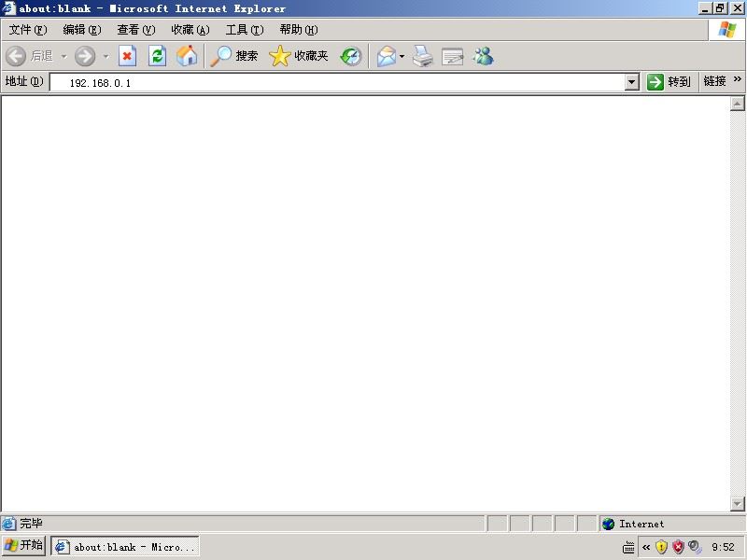Viewport: 747px width, 560px height.
Task: Open the 查看(V) menu
Action: 136,30
